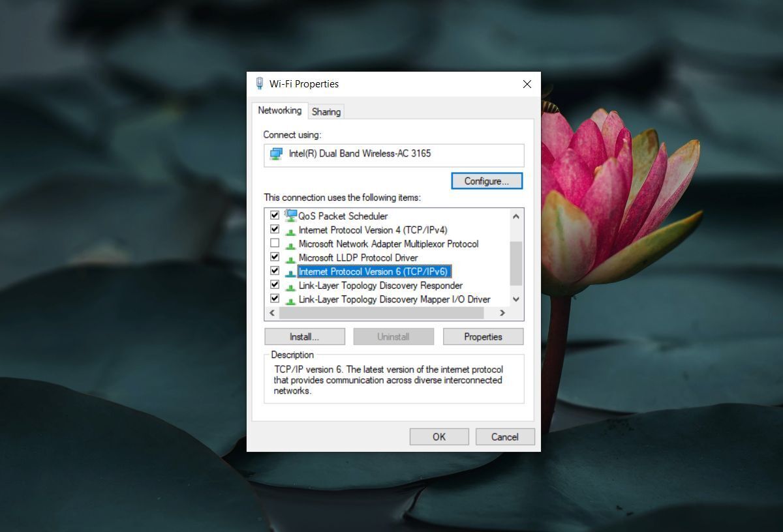Image resolution: width=783 pixels, height=532 pixels.
Task: Click the TCP/IP version 6 description text
Action: click(x=389, y=380)
